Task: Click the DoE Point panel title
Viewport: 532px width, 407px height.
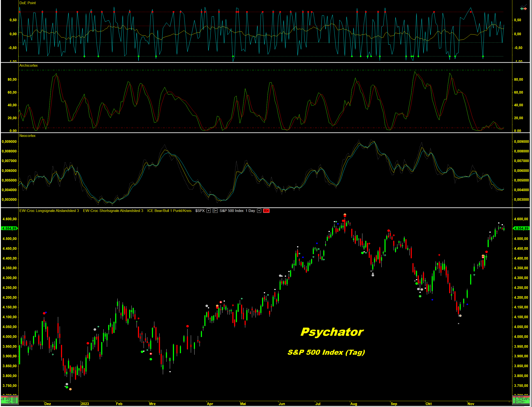Action: coord(27,3)
